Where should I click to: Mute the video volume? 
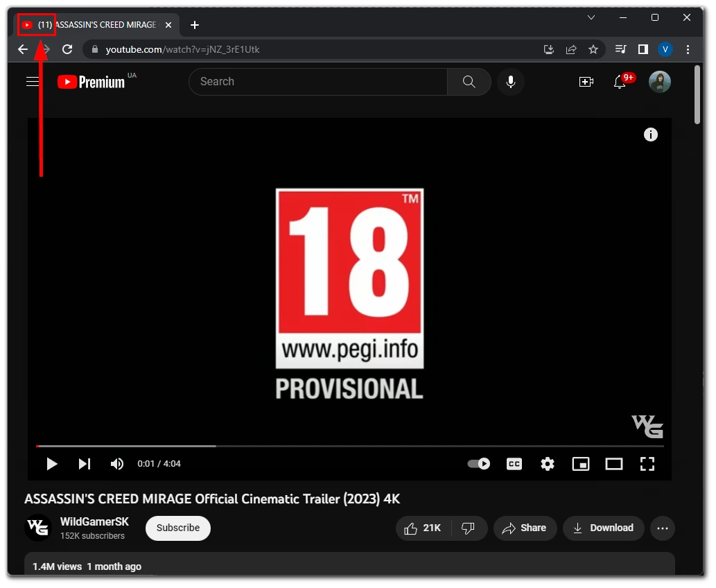(117, 464)
